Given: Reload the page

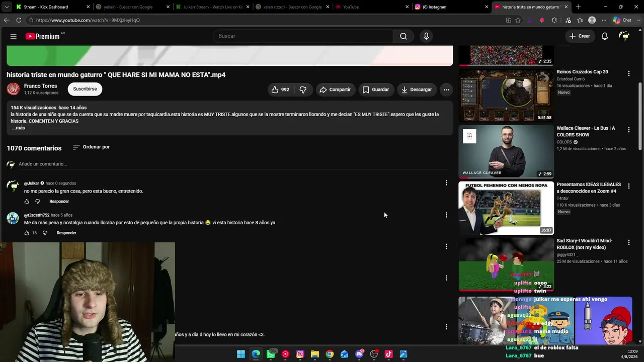Looking at the screenshot, I should [19, 20].
